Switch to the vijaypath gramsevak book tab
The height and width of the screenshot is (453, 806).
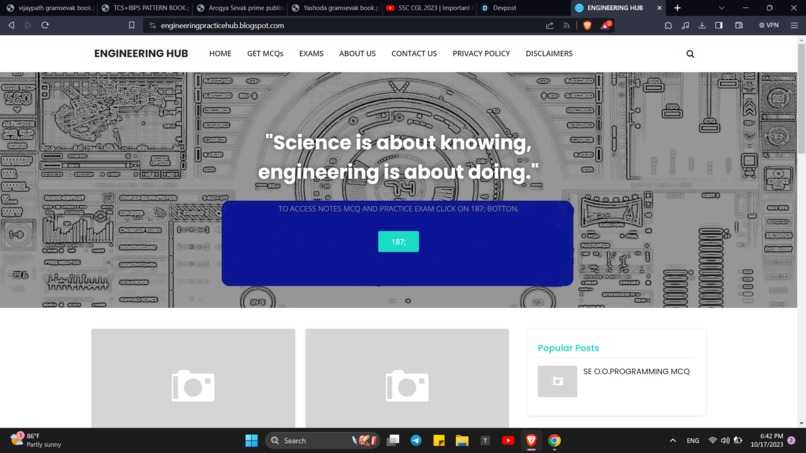[x=50, y=8]
